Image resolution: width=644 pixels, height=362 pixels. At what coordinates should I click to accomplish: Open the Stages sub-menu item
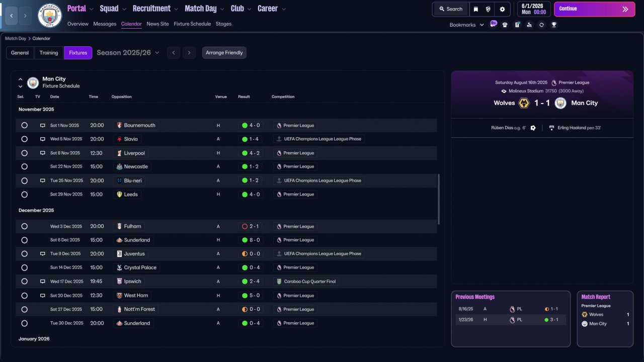223,24
